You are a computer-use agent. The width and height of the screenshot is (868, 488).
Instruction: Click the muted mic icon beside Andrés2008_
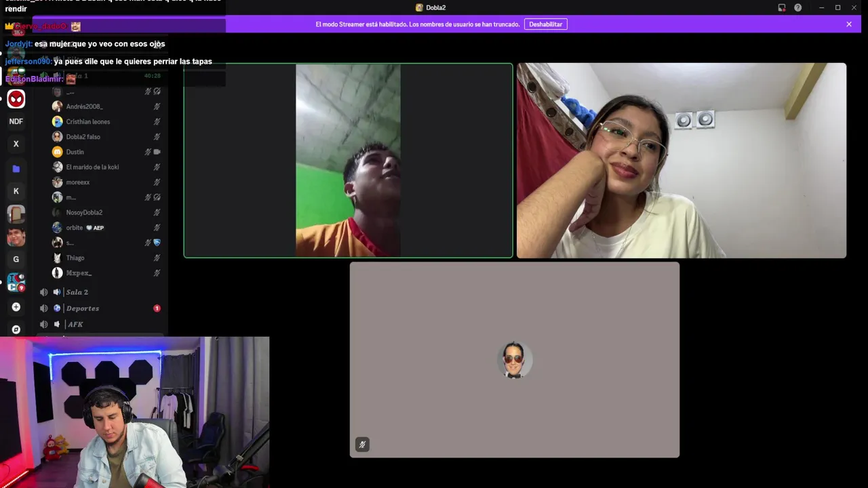click(x=157, y=106)
